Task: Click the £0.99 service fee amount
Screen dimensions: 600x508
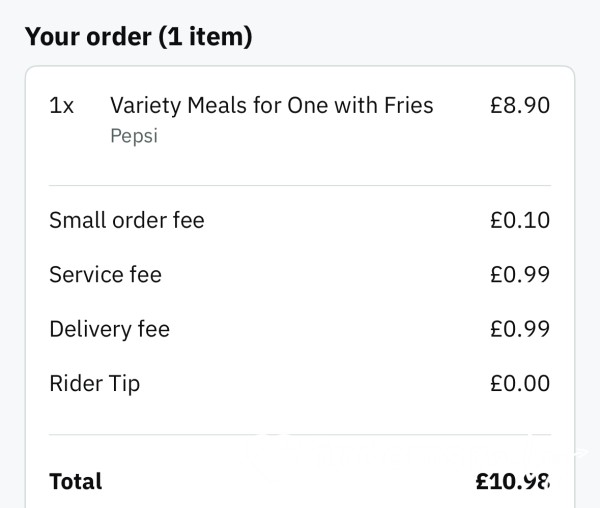Action: click(520, 274)
